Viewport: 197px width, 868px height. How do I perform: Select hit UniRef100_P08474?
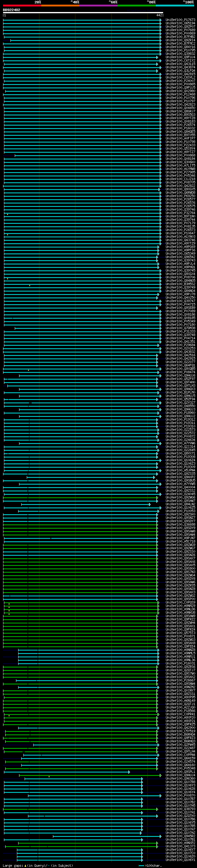tap(180, 372)
